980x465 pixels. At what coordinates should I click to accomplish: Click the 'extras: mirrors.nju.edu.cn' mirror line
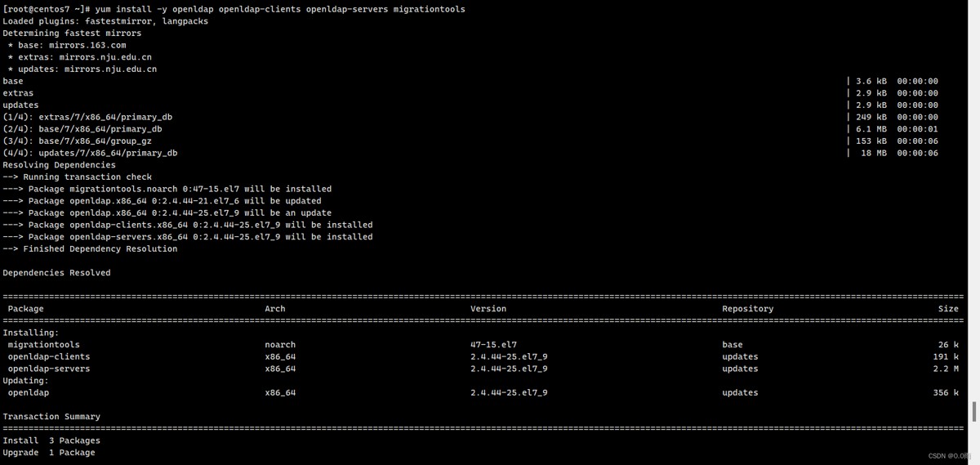79,57
